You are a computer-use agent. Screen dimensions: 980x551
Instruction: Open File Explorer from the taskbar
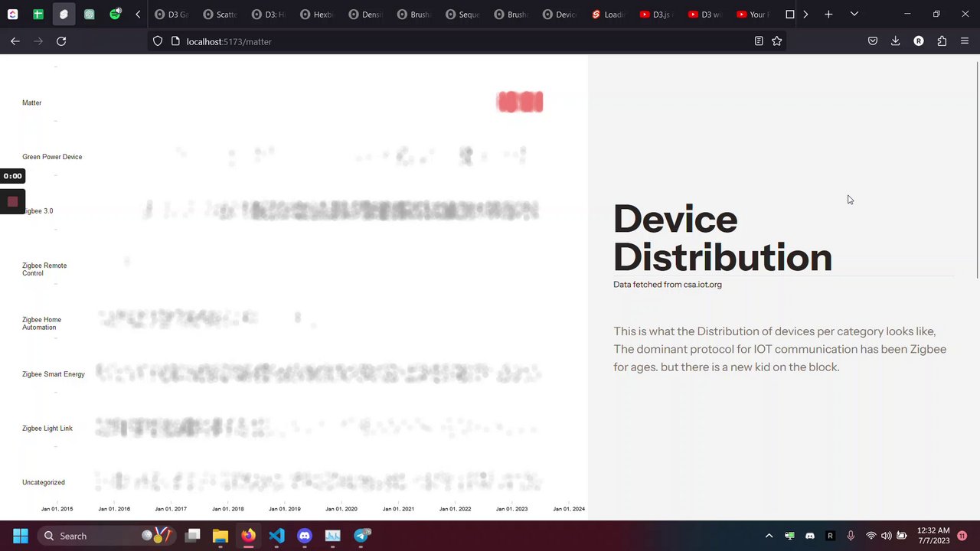click(x=220, y=536)
